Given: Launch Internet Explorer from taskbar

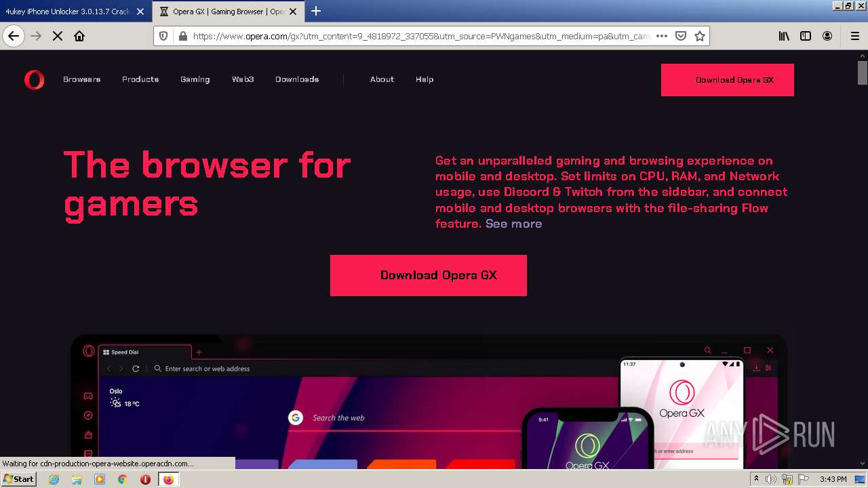Looking at the screenshot, I should 54,479.
